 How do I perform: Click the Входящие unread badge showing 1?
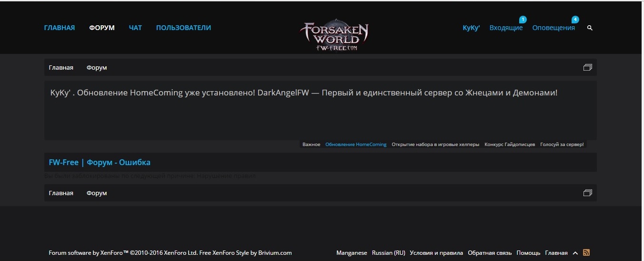tap(523, 20)
